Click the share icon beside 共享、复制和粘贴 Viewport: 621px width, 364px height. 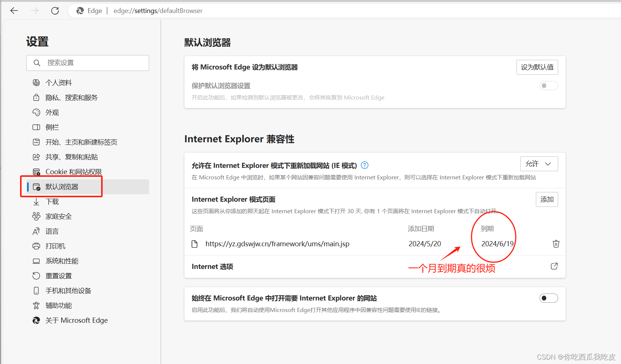[x=36, y=157]
